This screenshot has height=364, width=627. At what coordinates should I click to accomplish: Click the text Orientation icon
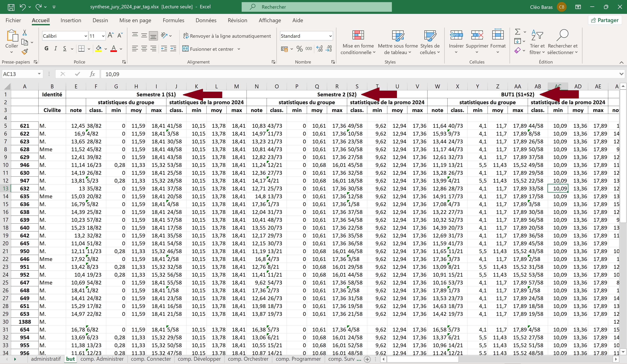[x=164, y=36]
